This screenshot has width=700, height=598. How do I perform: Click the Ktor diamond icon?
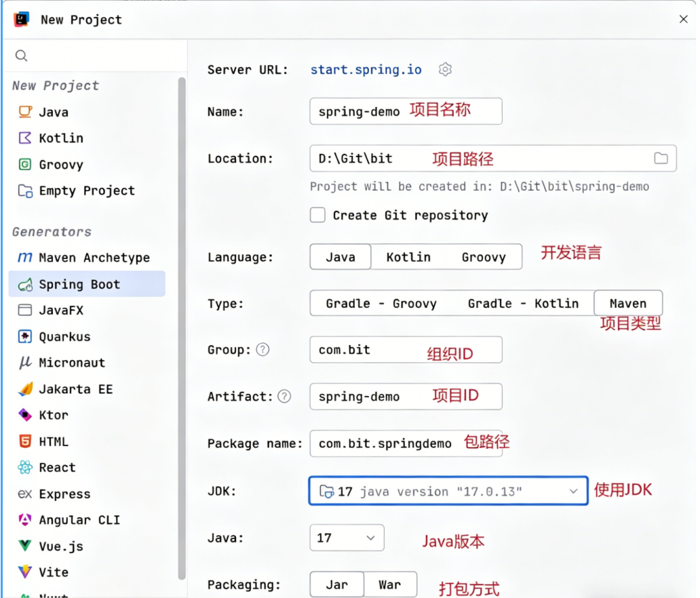pyautogui.click(x=25, y=415)
